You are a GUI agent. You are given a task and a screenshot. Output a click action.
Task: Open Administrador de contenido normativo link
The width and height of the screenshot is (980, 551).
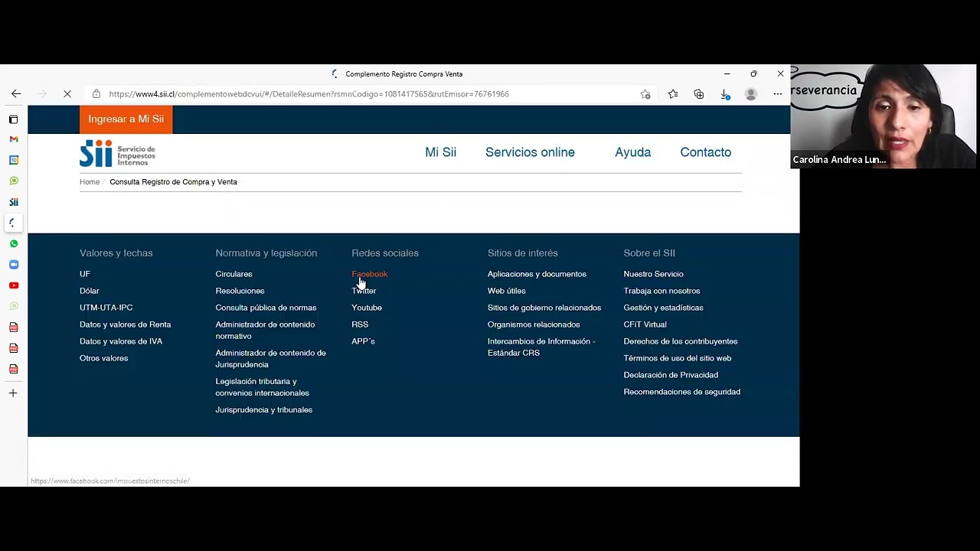[x=265, y=330]
